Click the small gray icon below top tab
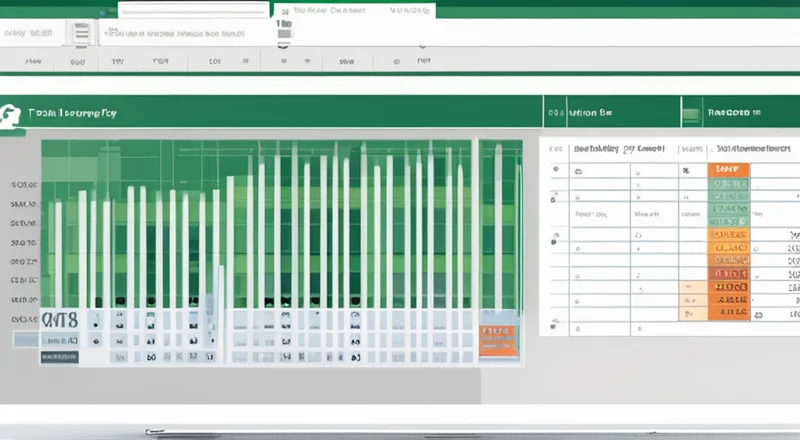Screen dimensions: 800x440 click(x=285, y=37)
